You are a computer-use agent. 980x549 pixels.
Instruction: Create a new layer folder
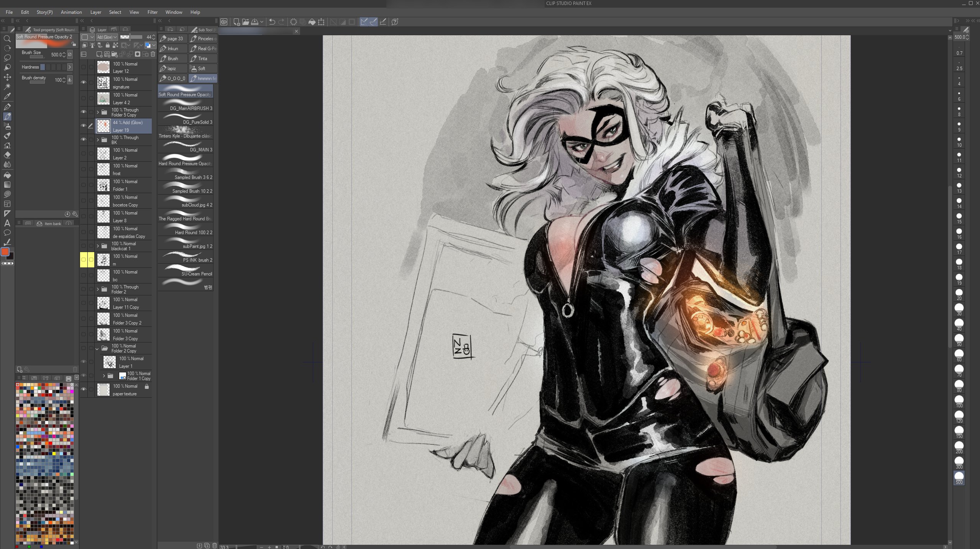pos(115,54)
